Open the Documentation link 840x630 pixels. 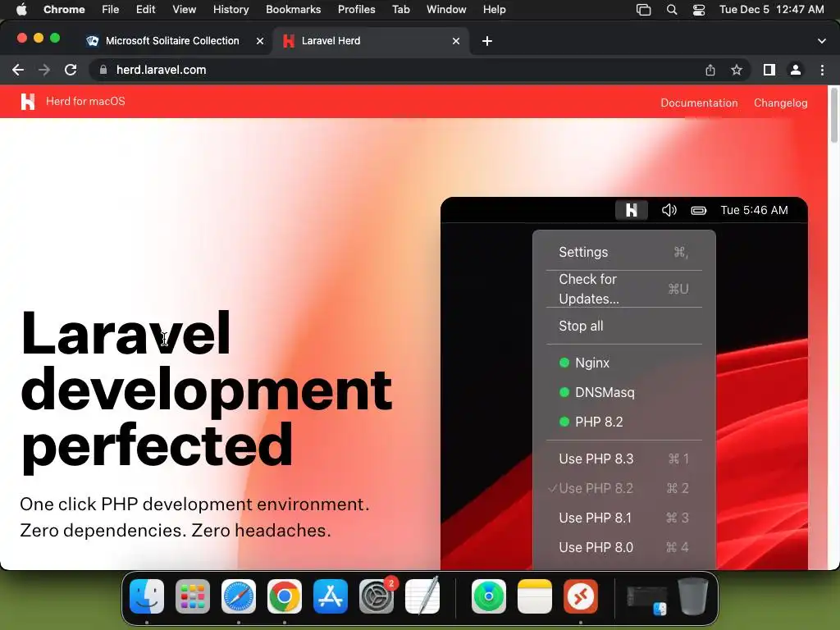699,103
